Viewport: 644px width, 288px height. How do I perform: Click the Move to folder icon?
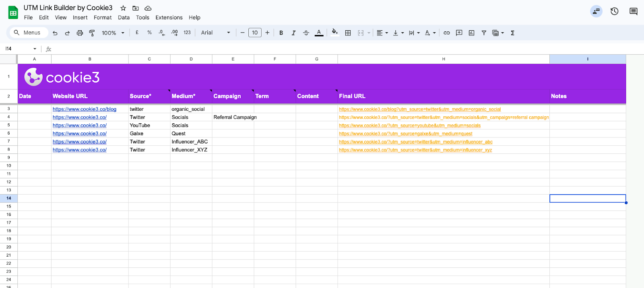click(x=136, y=8)
